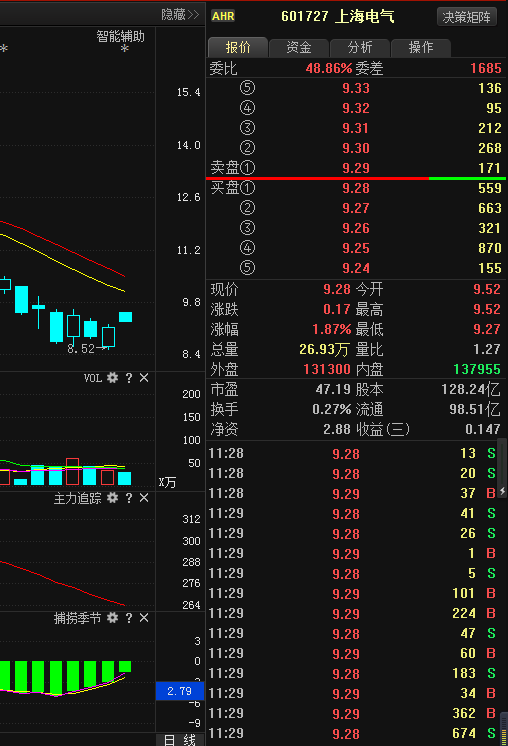Select 卖盘① price 9.29
Image resolution: width=508 pixels, height=746 pixels.
coord(356,168)
